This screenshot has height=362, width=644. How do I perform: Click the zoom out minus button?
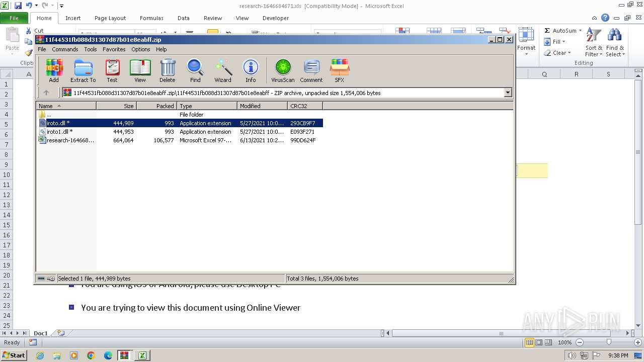tap(579, 342)
